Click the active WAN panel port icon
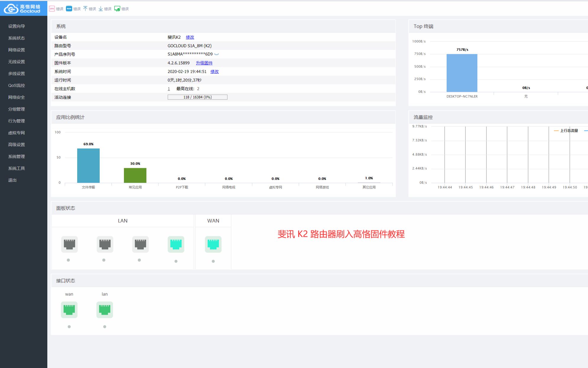 213,244
